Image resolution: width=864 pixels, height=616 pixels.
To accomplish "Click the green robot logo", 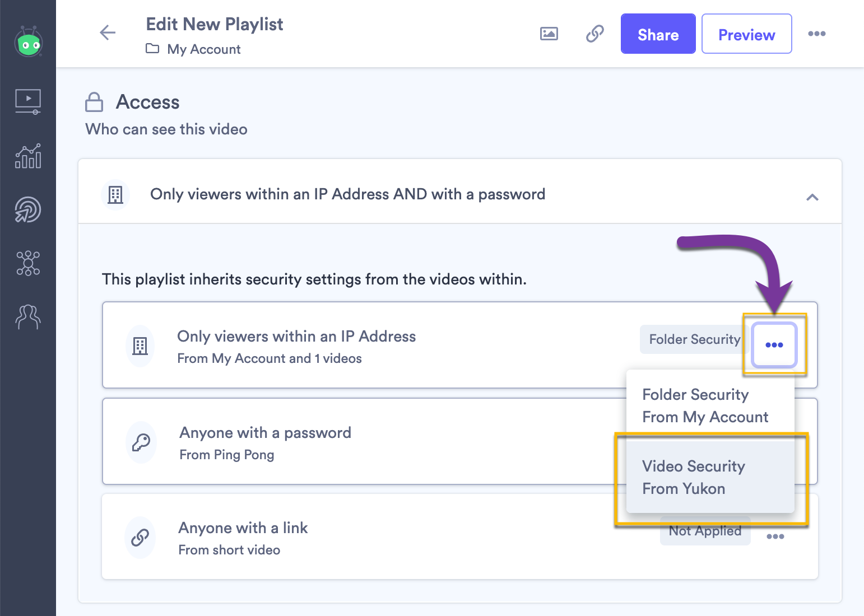I will coord(29,42).
